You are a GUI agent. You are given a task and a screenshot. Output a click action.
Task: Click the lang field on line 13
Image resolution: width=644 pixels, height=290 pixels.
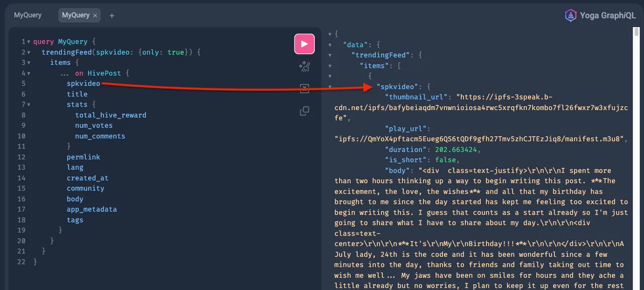(x=75, y=167)
